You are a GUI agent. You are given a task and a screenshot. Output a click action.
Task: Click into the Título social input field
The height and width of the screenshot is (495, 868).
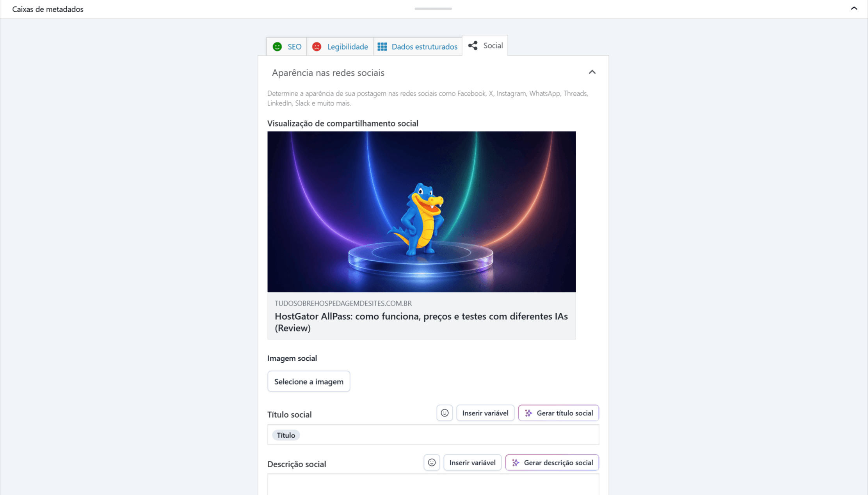coord(433,434)
